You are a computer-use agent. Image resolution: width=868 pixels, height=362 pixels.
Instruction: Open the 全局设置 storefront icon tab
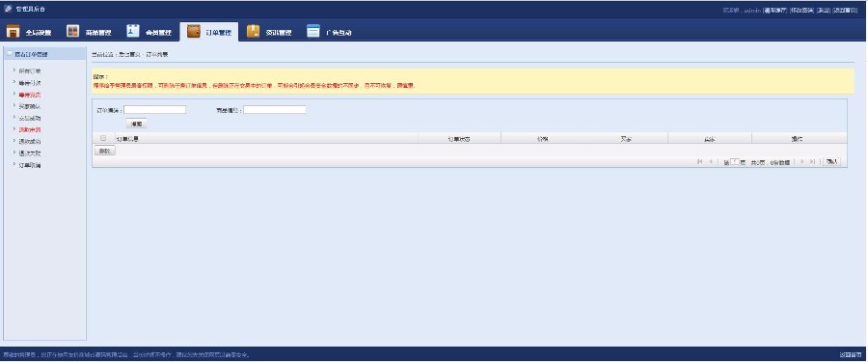29,32
